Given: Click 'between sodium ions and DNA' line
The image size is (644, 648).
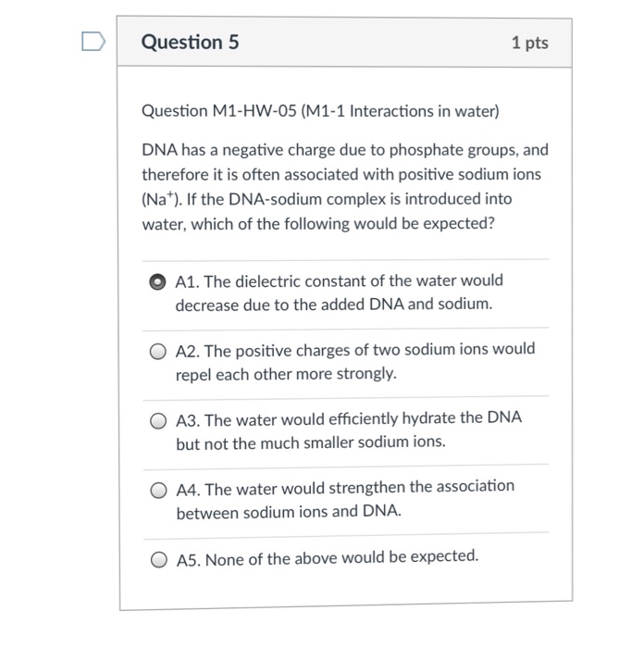Looking at the screenshot, I should click(x=289, y=512).
